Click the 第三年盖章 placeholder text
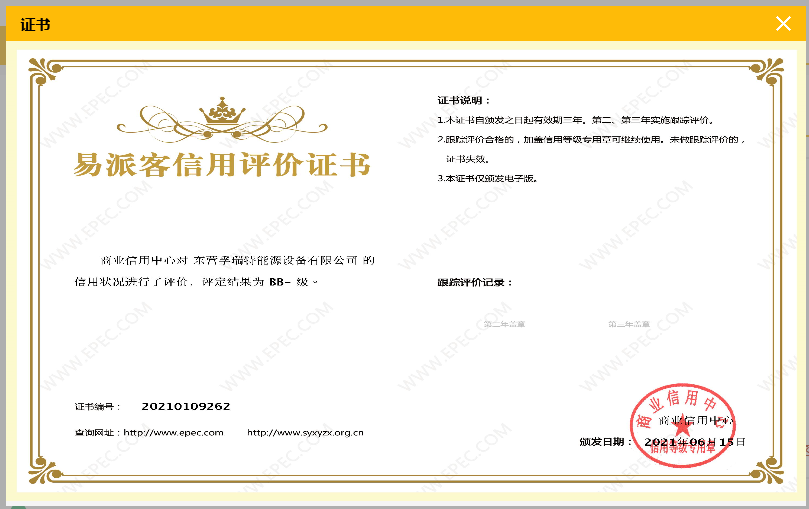 (629, 324)
